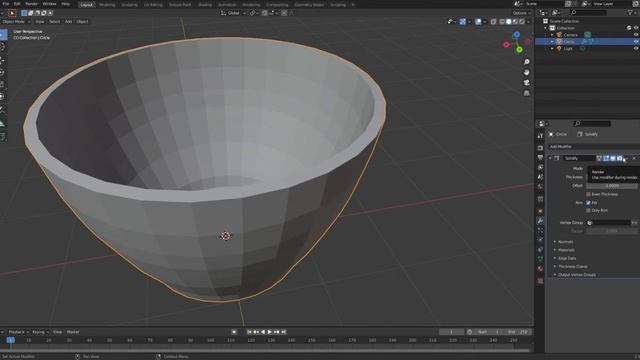Open the Window menu

(x=49, y=4)
